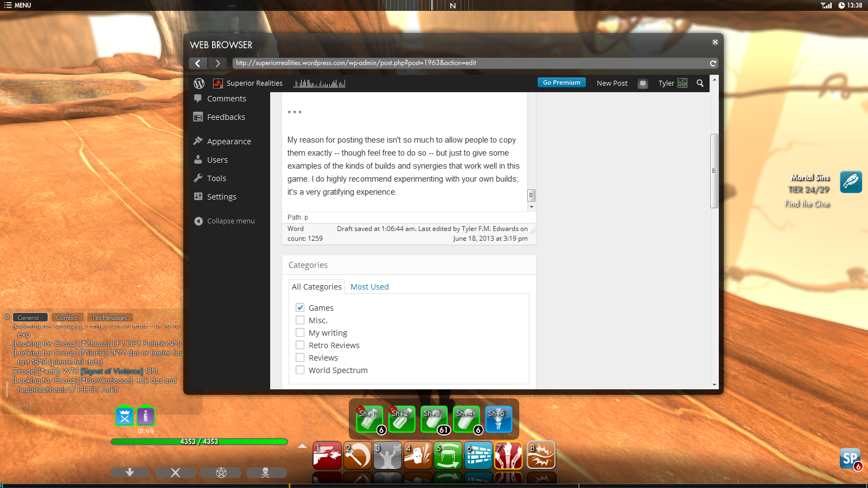868x488 pixels.
Task: Check the Retro Reviews category
Action: point(300,345)
